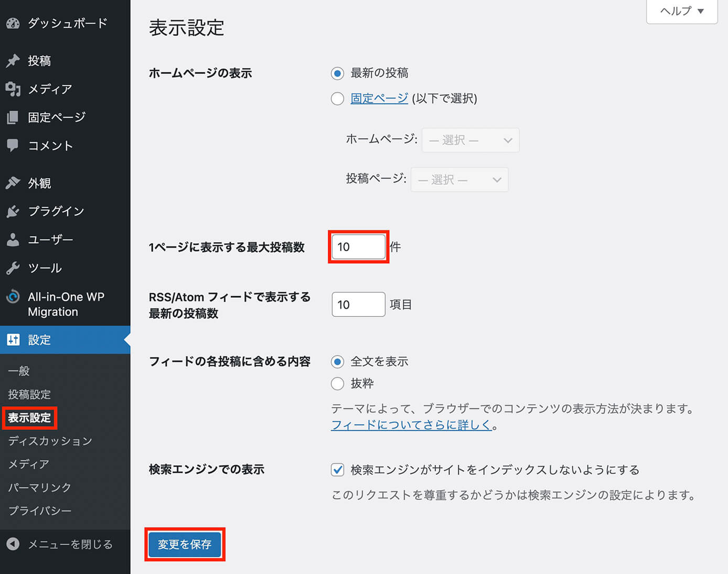The image size is (728, 574).
Task: Click 全文を表示 label text
Action: [379, 362]
